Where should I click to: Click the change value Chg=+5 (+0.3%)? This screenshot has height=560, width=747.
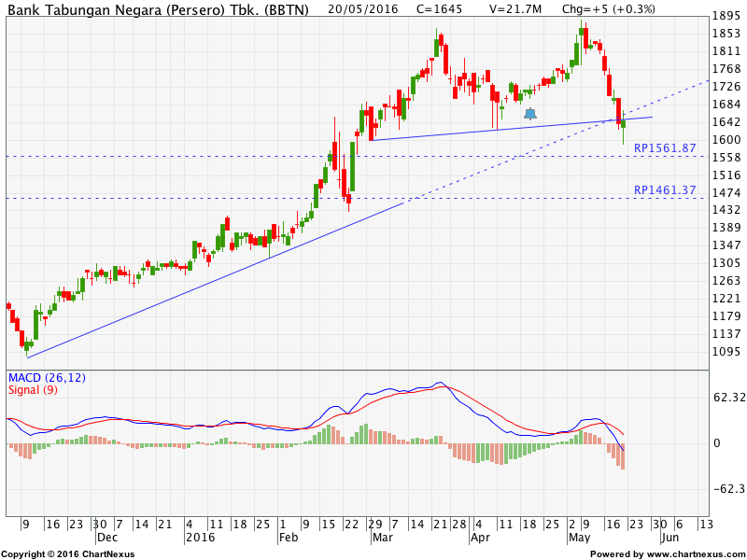[x=609, y=9]
